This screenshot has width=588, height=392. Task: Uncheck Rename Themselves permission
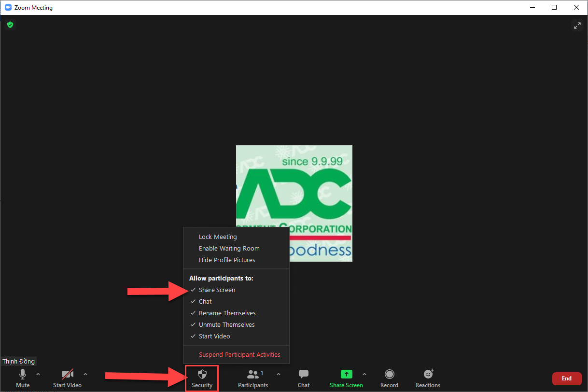(x=227, y=313)
